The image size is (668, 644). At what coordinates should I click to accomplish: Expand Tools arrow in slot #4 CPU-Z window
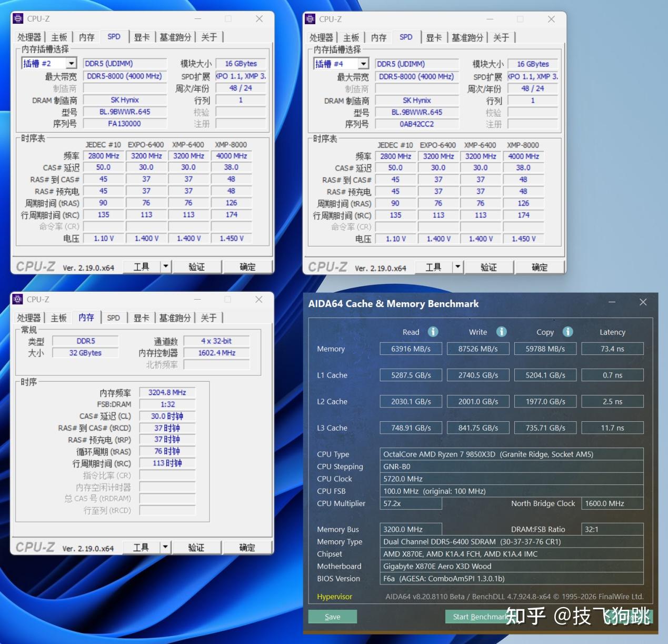[458, 267]
